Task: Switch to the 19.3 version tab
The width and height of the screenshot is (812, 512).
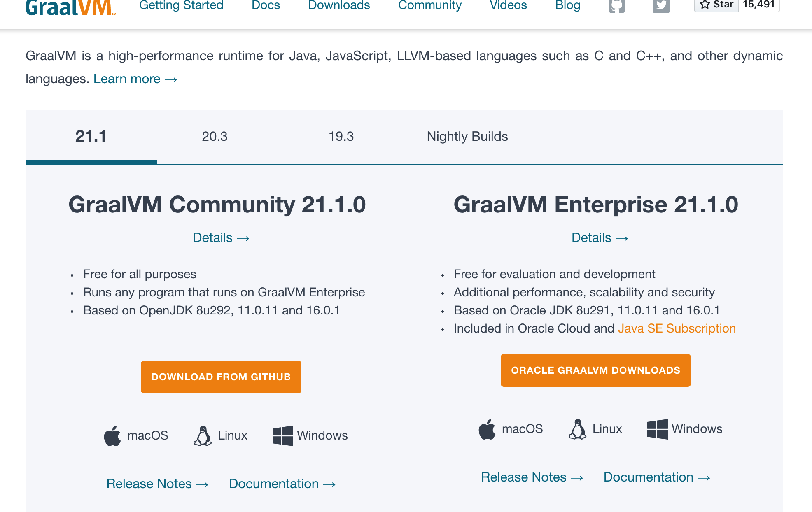Action: (341, 136)
